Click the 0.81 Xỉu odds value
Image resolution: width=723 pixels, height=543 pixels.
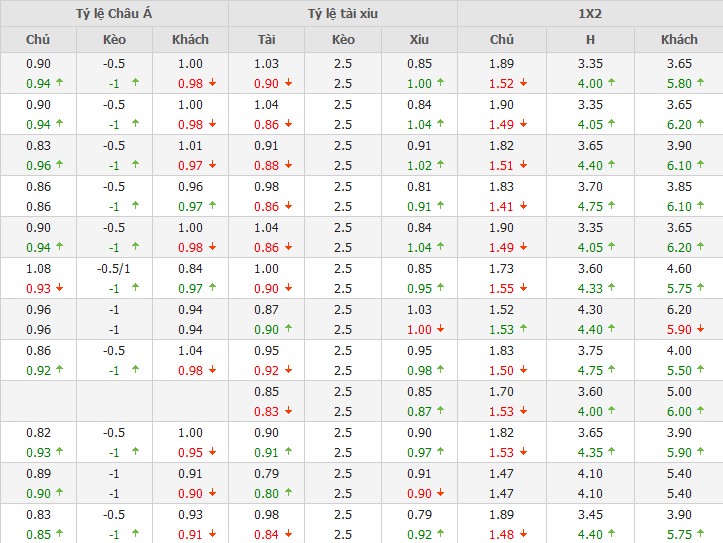pos(419,186)
